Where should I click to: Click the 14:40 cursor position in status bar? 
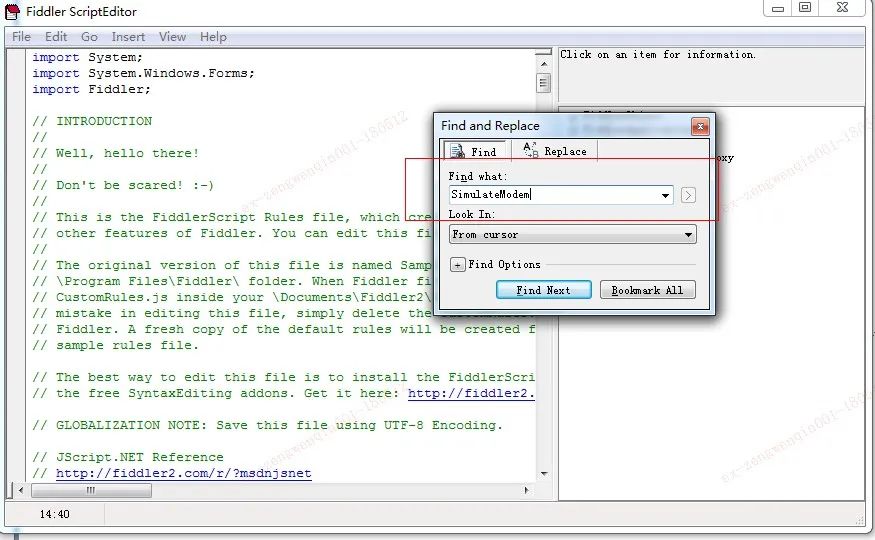pyautogui.click(x=55, y=514)
